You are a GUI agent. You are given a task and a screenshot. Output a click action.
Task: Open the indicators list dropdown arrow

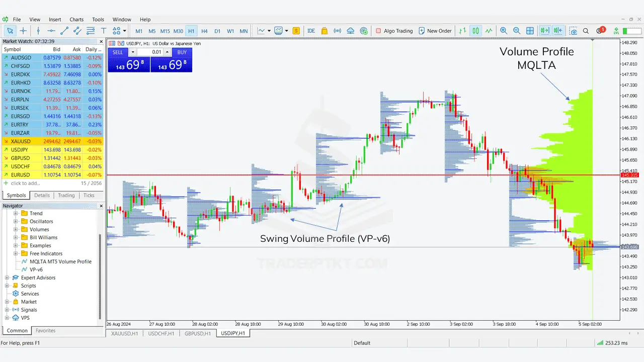coord(287,31)
